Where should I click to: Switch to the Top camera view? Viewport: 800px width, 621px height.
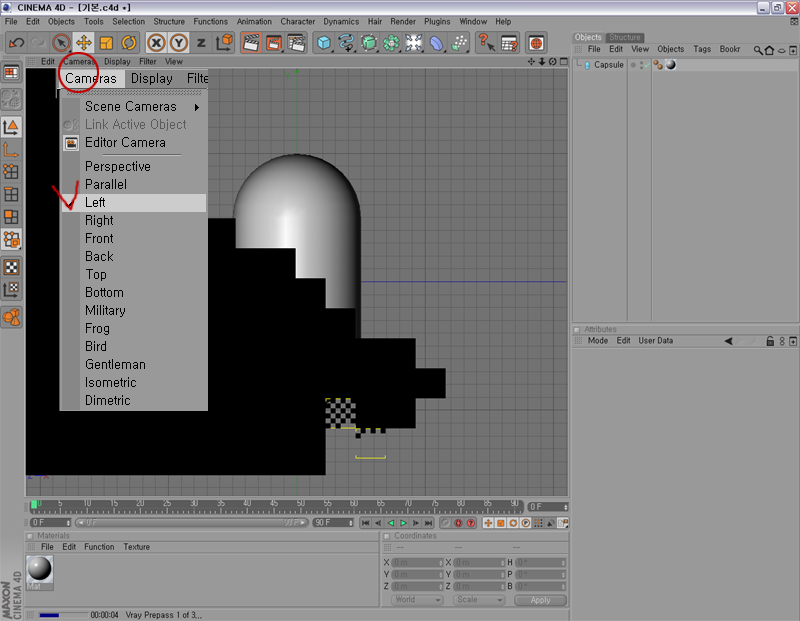coord(134,275)
